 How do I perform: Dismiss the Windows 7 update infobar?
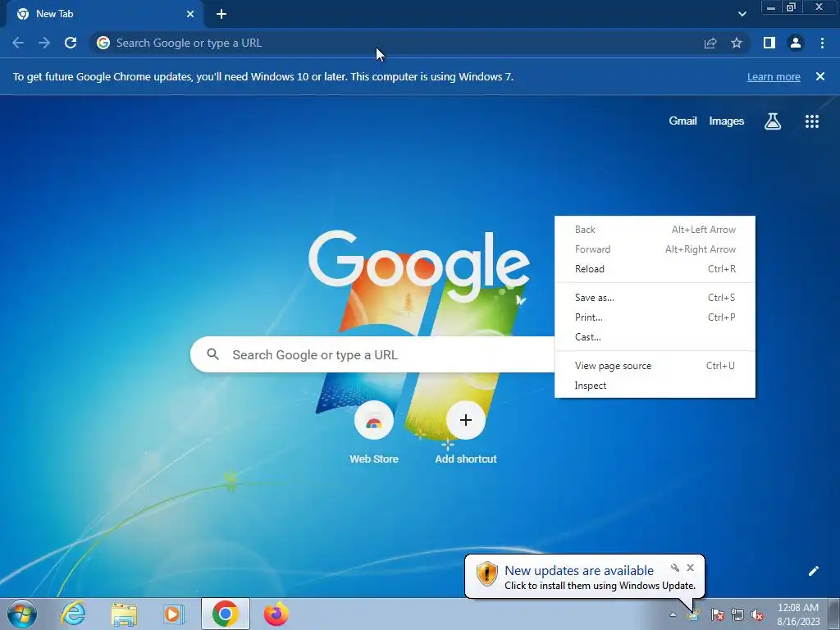(819, 76)
